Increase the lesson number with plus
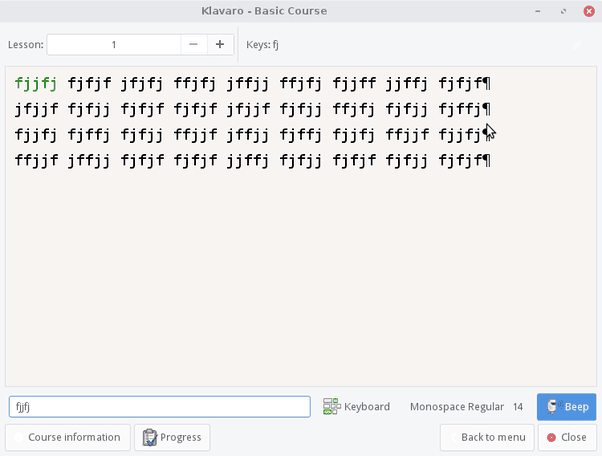This screenshot has height=456, width=602. [220, 45]
